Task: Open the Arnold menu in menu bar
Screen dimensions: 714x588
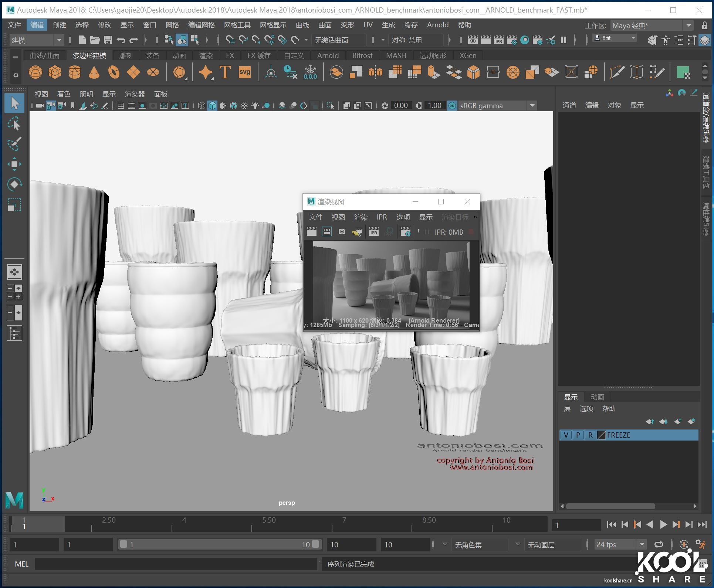Action: [437, 25]
